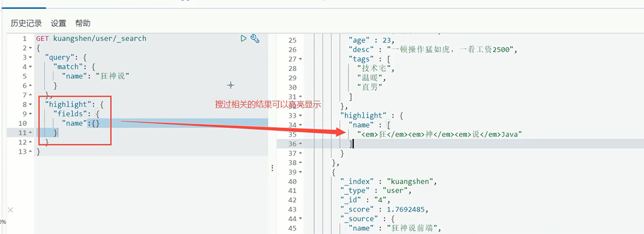
Task: Toggle fold arrow on output line 36
Action: 300,144
